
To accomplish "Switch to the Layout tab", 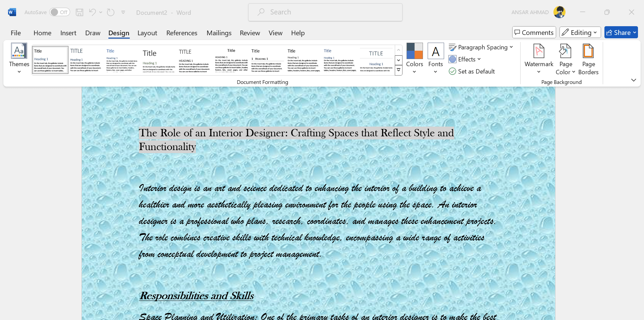I will 147,33.
